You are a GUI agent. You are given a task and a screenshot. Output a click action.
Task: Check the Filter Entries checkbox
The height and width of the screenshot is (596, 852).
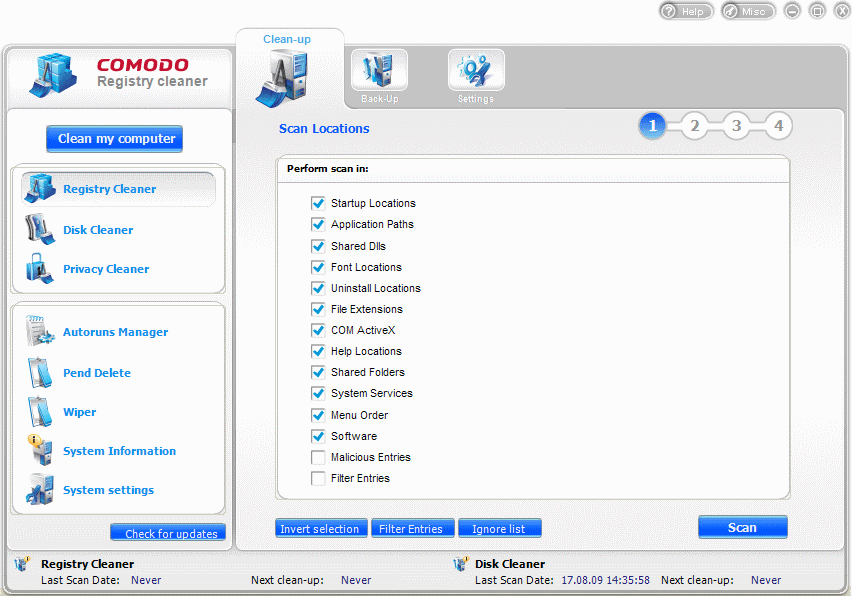(x=318, y=478)
